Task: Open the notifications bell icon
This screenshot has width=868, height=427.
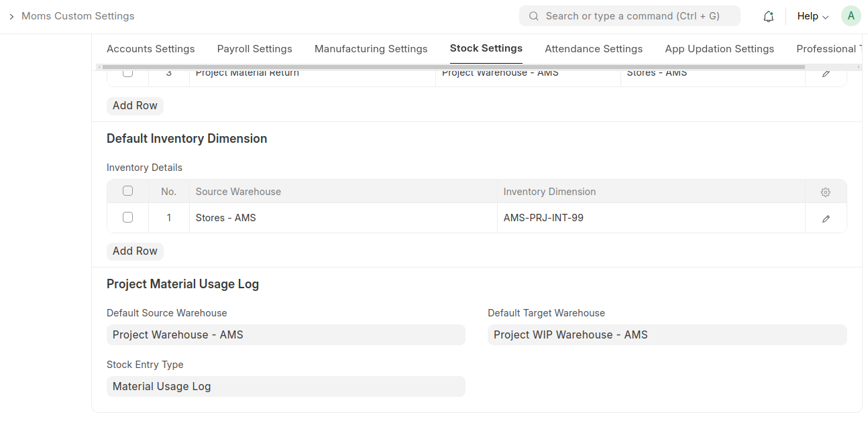Action: [769, 17]
